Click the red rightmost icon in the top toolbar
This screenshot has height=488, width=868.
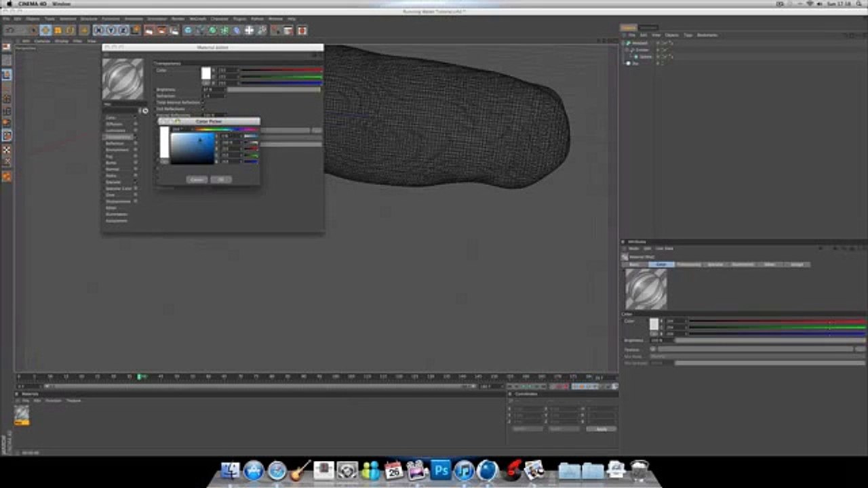pos(302,30)
